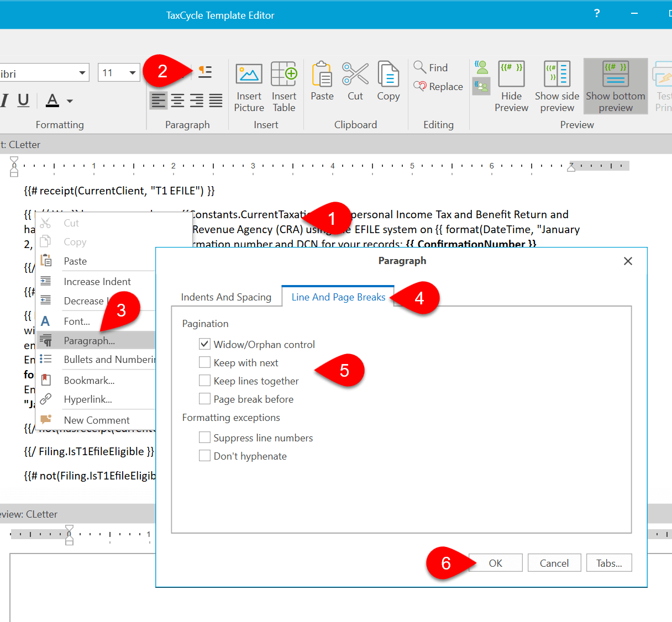Open the font size dropdown
This screenshot has width=672, height=622.
133,73
